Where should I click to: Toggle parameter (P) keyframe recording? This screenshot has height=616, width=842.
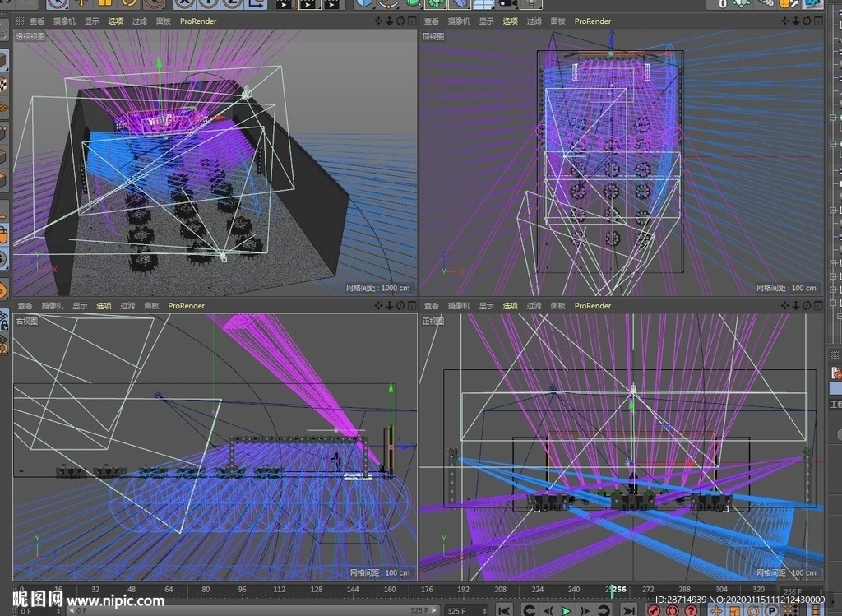(772, 611)
